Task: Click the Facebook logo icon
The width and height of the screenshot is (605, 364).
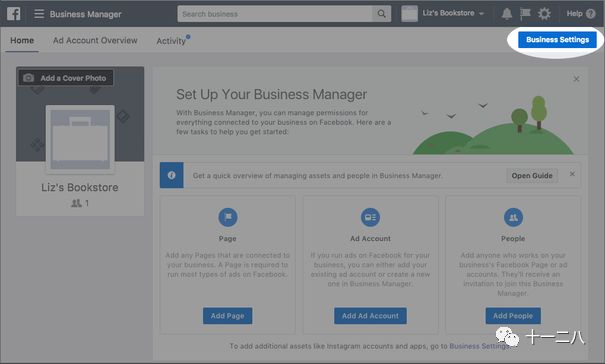Action: pyautogui.click(x=14, y=14)
